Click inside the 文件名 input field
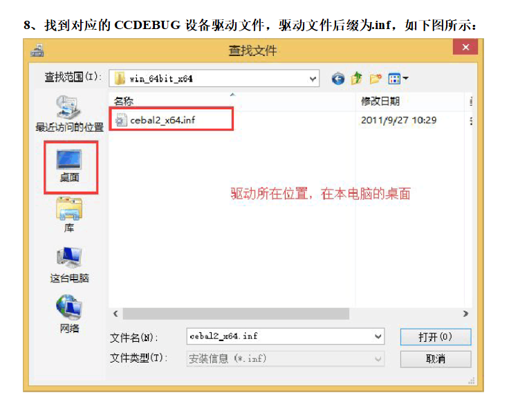 tap(280, 336)
